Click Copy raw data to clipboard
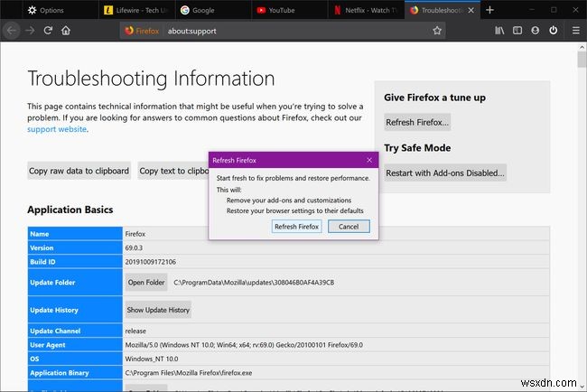 pos(79,171)
